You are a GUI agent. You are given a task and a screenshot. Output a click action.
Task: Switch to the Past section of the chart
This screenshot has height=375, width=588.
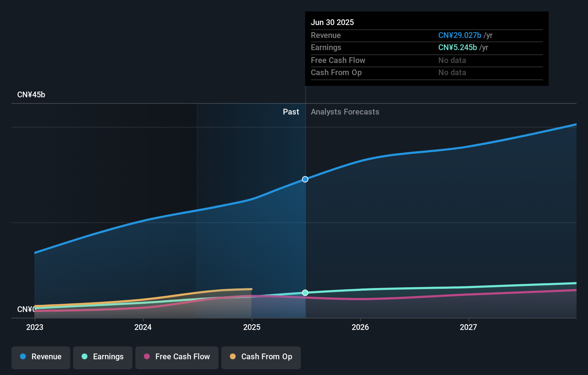pyautogui.click(x=291, y=112)
